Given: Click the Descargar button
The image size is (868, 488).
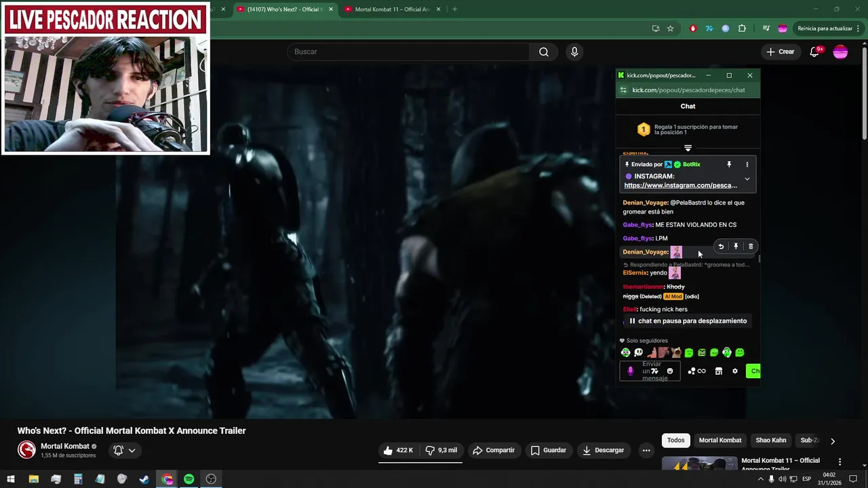Looking at the screenshot, I should coord(603,450).
